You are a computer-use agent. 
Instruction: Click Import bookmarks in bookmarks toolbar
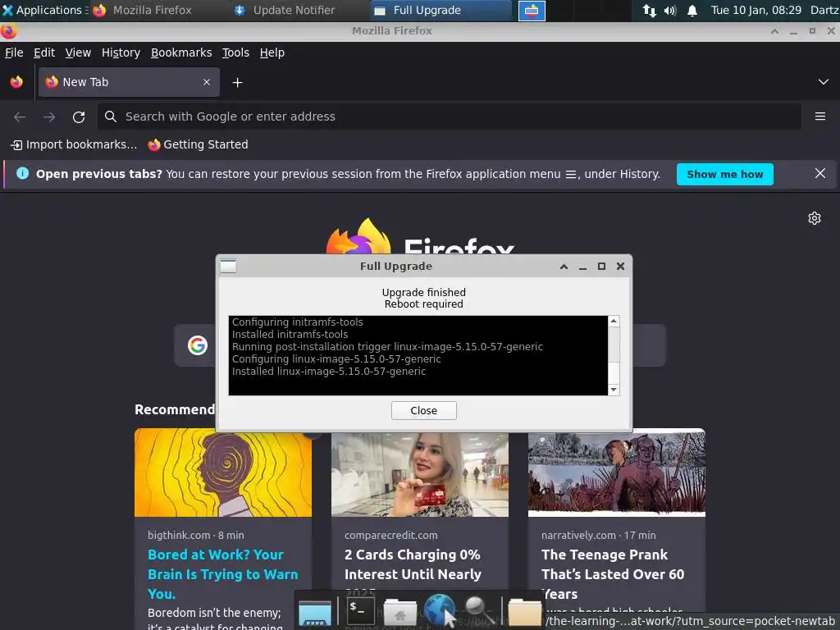74,144
